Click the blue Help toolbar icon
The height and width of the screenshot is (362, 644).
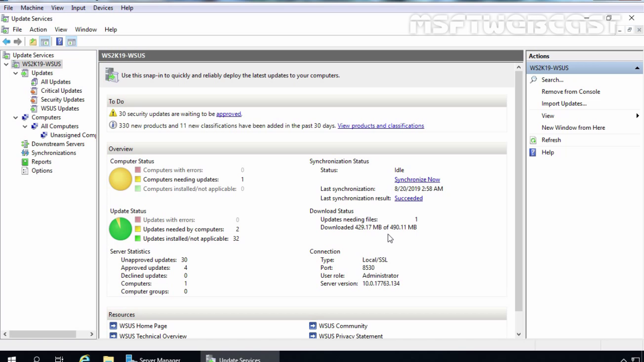60,42
